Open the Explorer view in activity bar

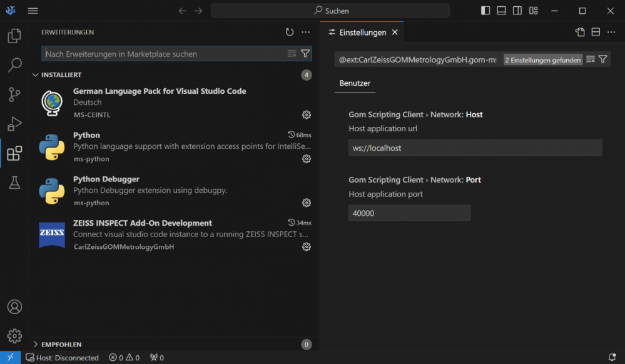click(x=14, y=36)
